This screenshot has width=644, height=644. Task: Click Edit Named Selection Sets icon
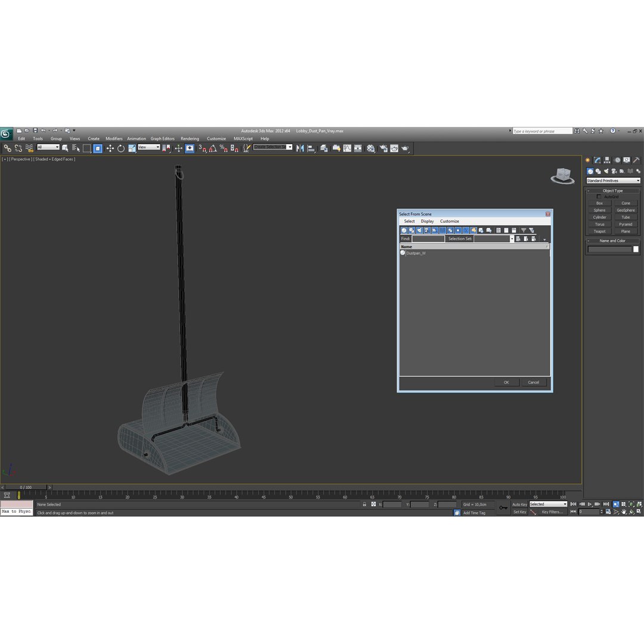point(246,148)
